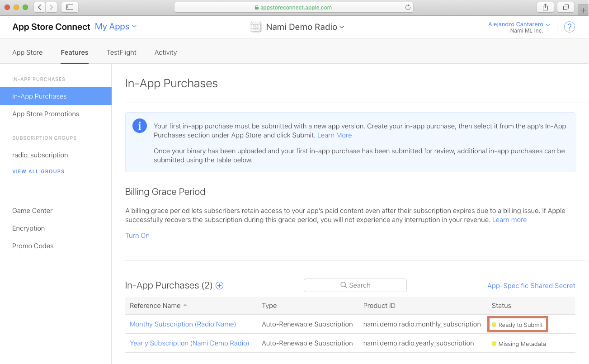Screen dimensions: 589x364
Task: Click the Billing Grace Period heading
Action: click(x=165, y=192)
